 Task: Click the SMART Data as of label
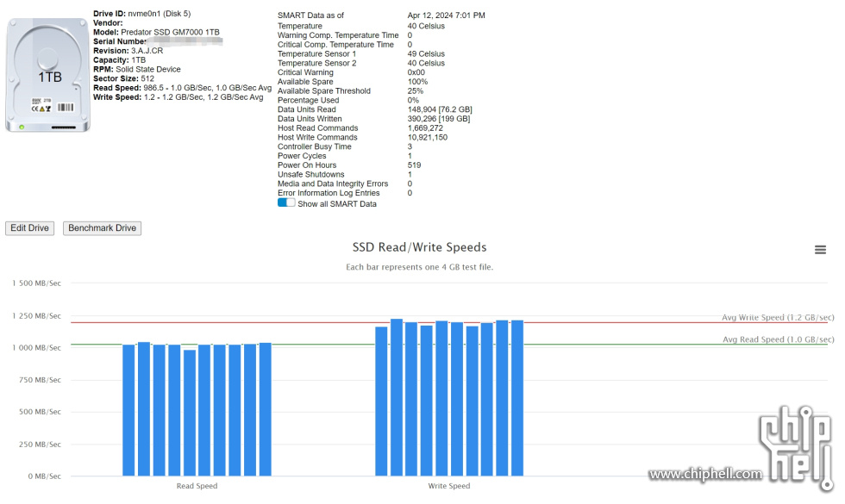pyautogui.click(x=310, y=16)
